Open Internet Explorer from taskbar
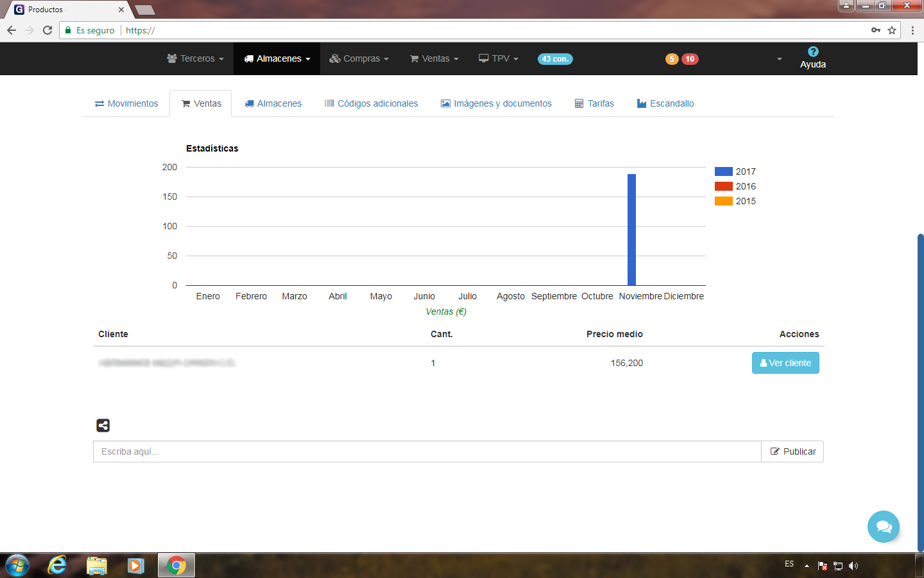The width and height of the screenshot is (924, 578). [57, 565]
